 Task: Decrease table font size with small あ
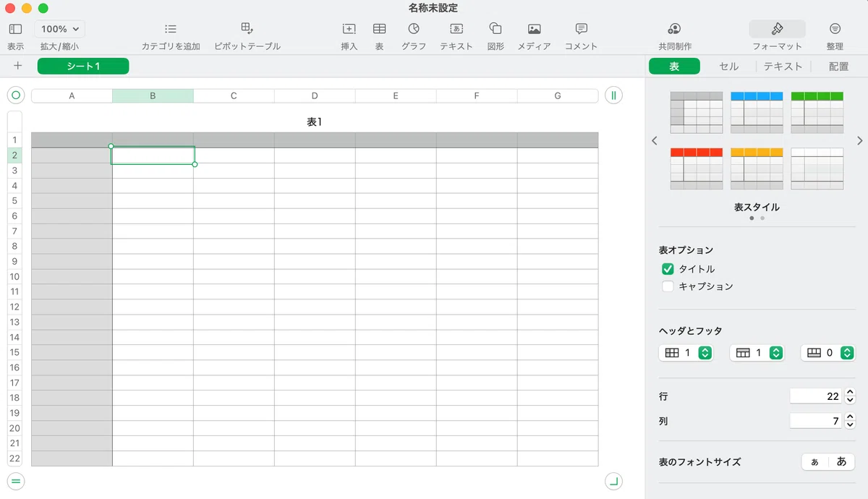coord(815,461)
